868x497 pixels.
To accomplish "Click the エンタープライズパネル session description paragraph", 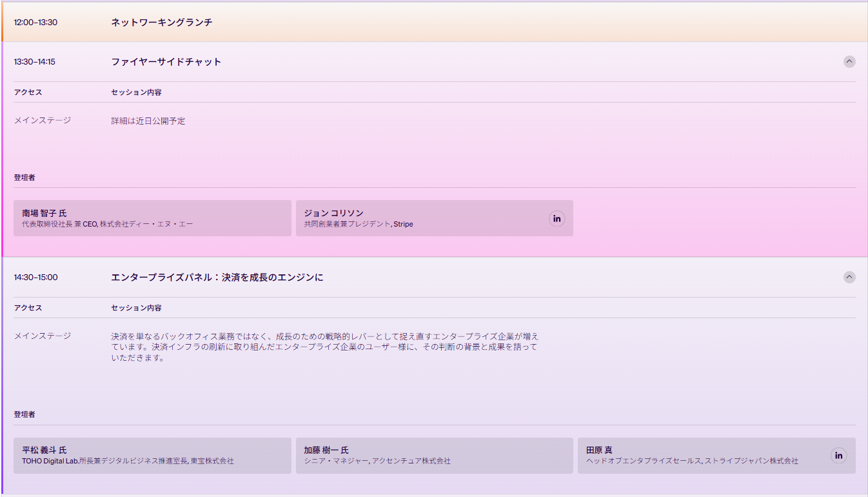I will pos(324,347).
